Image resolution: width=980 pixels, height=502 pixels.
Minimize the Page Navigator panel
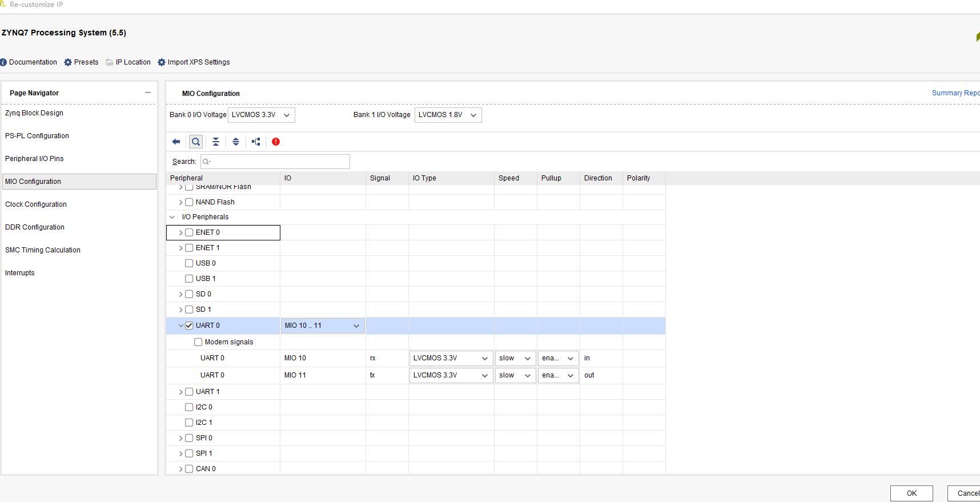[x=148, y=93]
